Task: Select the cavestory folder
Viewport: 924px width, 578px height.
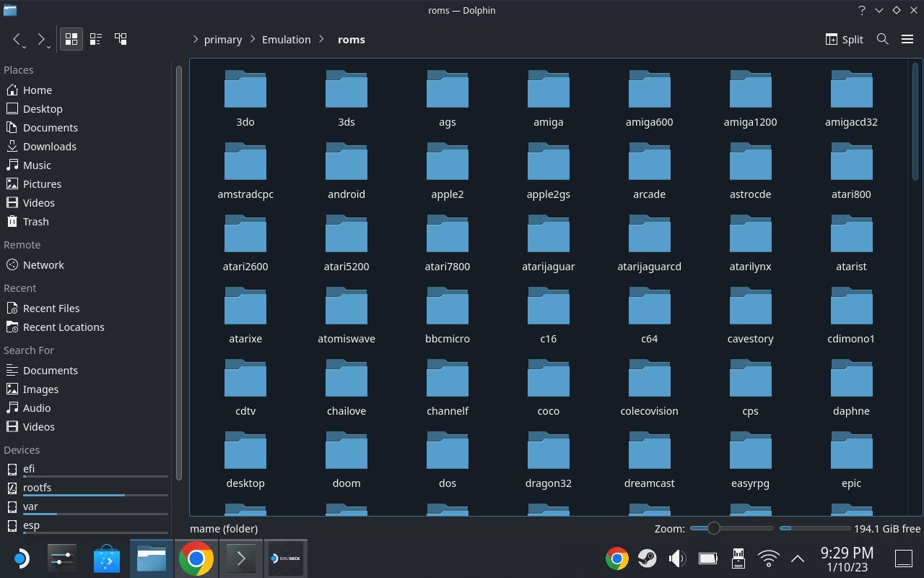Action: click(x=751, y=316)
